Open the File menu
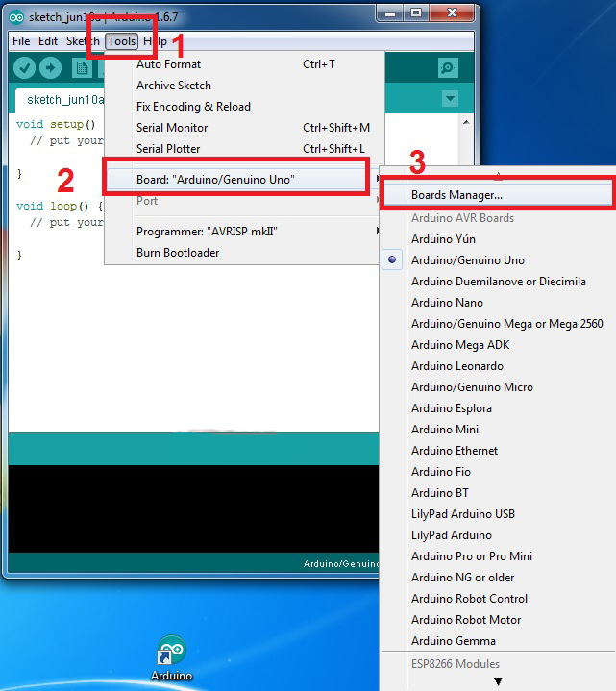Viewport: 616px width, 691px height. (21, 41)
